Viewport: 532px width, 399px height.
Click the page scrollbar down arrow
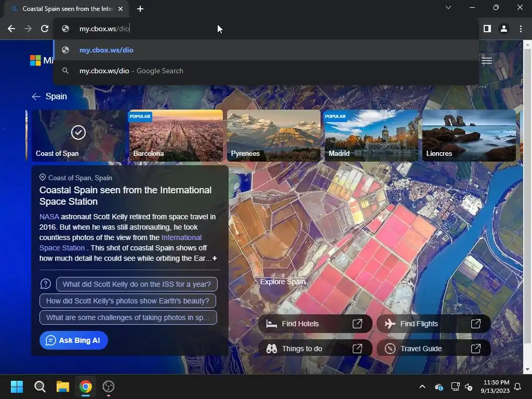pyautogui.click(x=527, y=369)
